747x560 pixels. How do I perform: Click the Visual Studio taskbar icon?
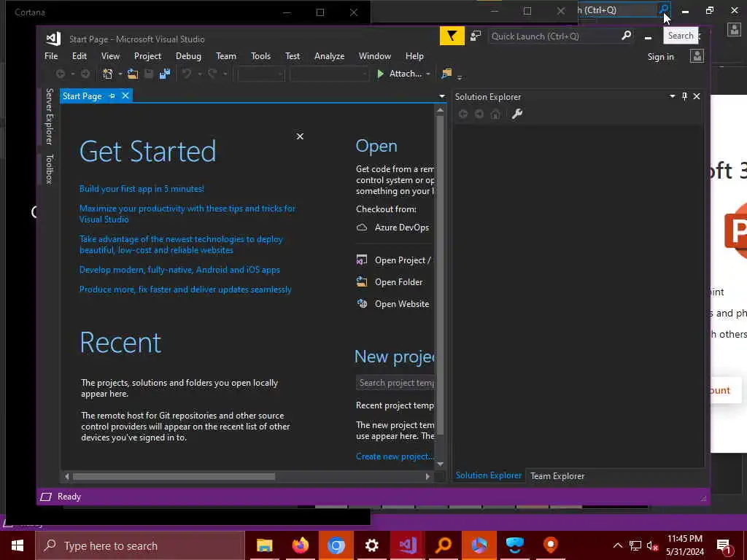pyautogui.click(x=407, y=545)
